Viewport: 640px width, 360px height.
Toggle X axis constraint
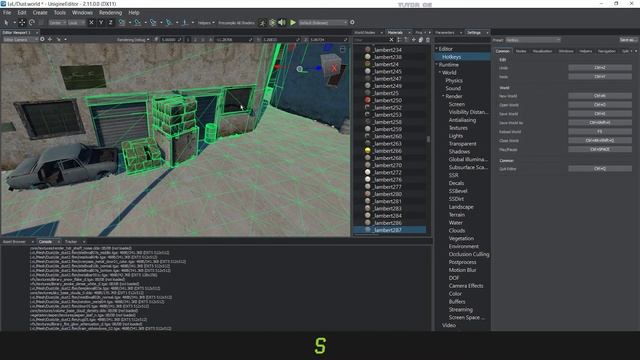91,22
